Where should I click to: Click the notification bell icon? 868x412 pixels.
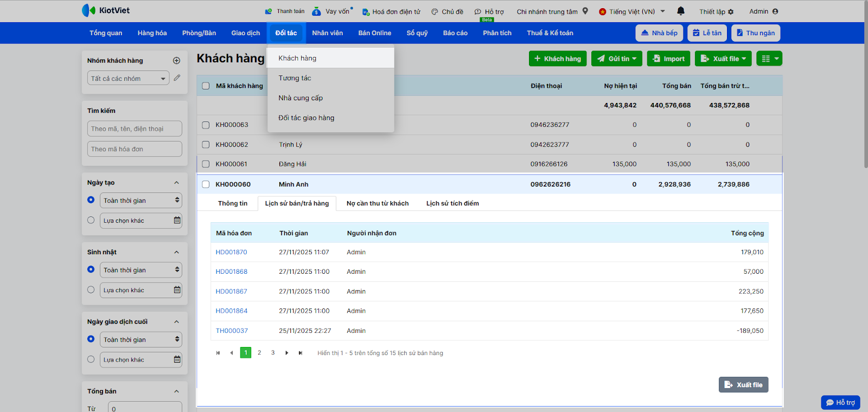point(681,11)
